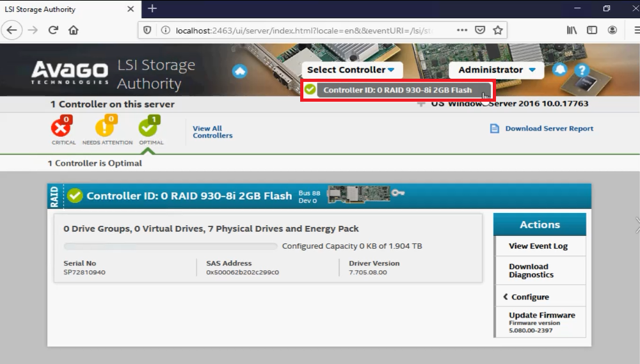Expand the Configure actions submenu
The width and height of the screenshot is (640, 364).
pyautogui.click(x=530, y=297)
